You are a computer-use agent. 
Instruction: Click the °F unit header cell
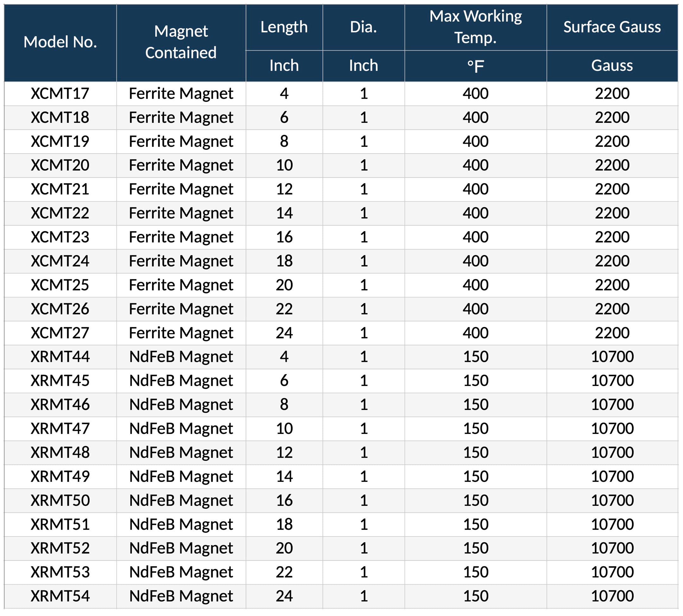coord(476,66)
